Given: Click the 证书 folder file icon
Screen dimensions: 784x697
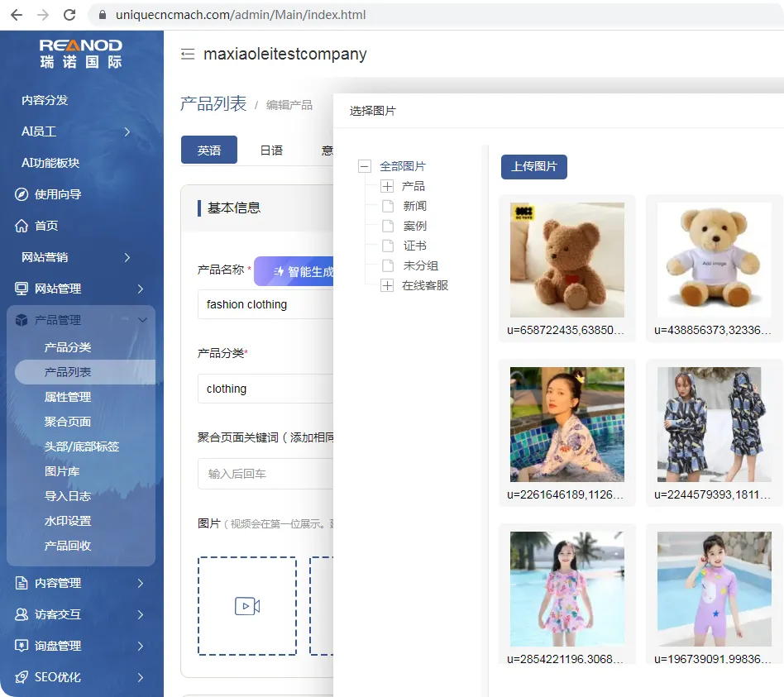Looking at the screenshot, I should [388, 246].
